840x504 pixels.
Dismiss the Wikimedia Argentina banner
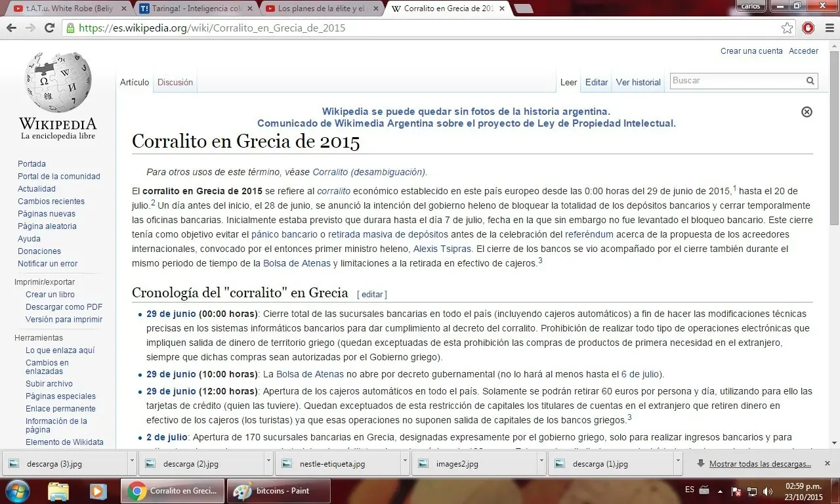807,112
